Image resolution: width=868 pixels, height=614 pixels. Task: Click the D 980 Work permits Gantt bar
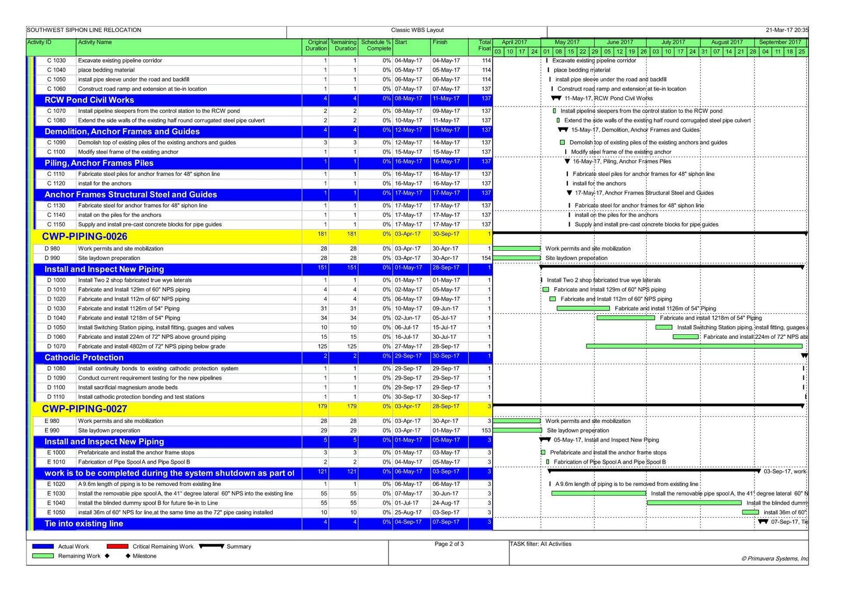[516, 249]
